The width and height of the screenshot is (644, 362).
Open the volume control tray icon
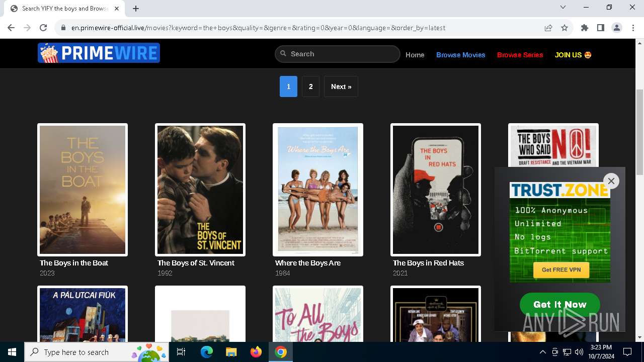pyautogui.click(x=579, y=352)
